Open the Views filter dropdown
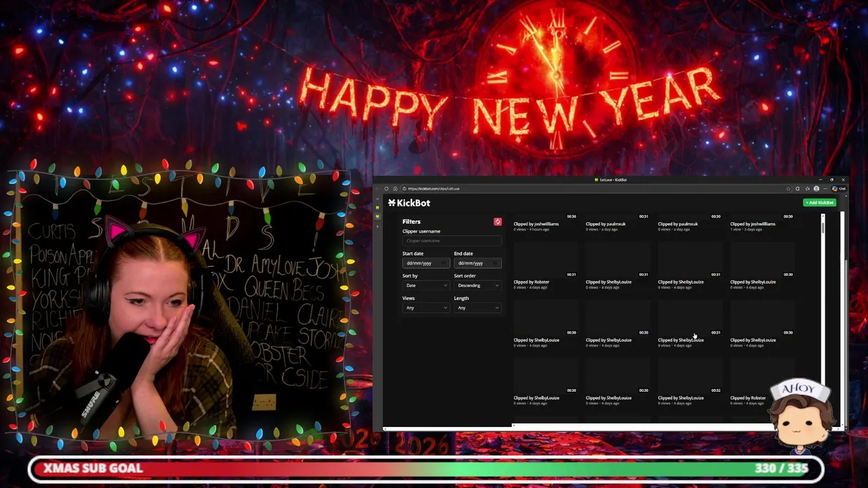Screen dimensions: 868x488 pyautogui.click(x=426, y=308)
